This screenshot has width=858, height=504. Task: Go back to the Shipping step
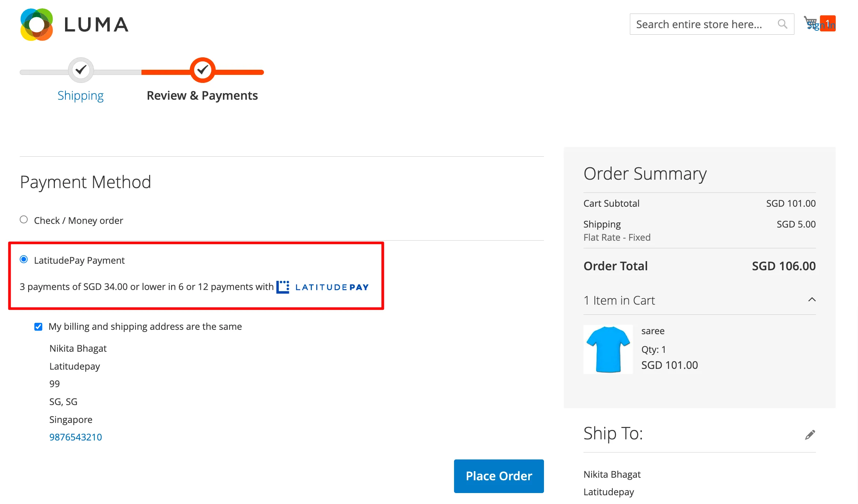(80, 95)
